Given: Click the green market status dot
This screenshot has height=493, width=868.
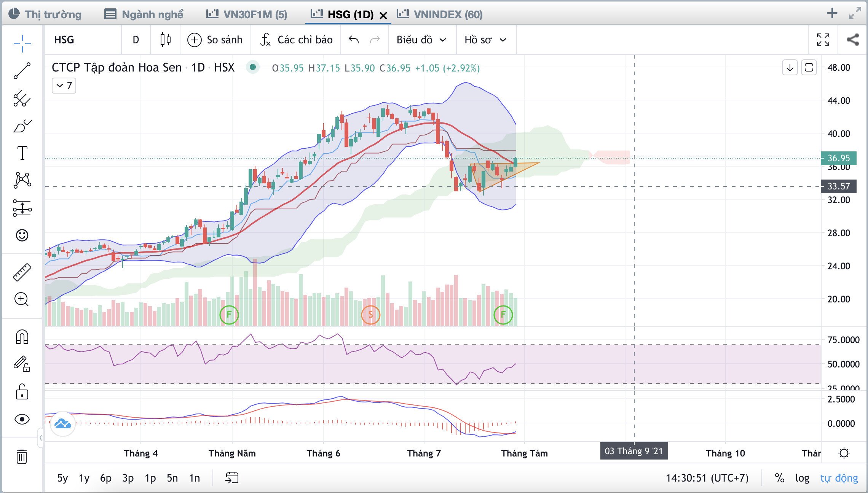Looking at the screenshot, I should coord(252,68).
